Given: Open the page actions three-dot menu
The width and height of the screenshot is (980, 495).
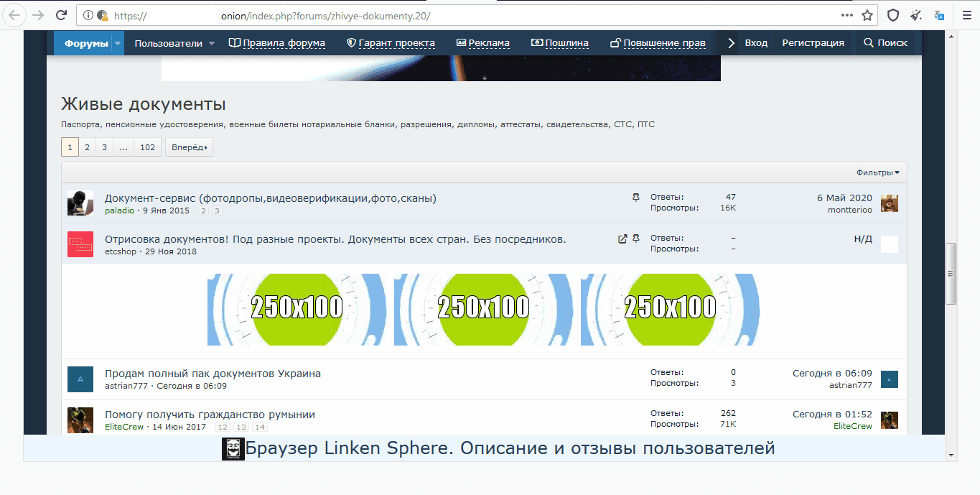Looking at the screenshot, I should click(847, 15).
